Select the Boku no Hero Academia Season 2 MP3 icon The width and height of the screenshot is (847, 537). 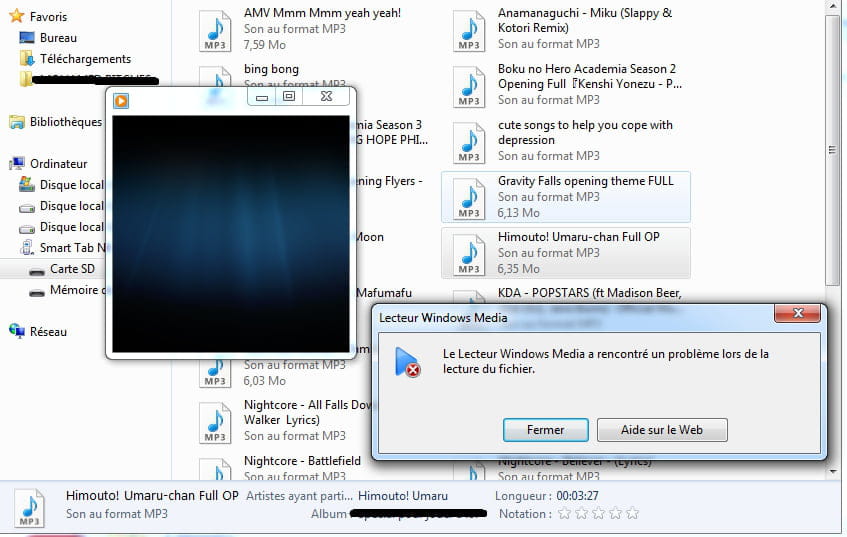tap(469, 88)
